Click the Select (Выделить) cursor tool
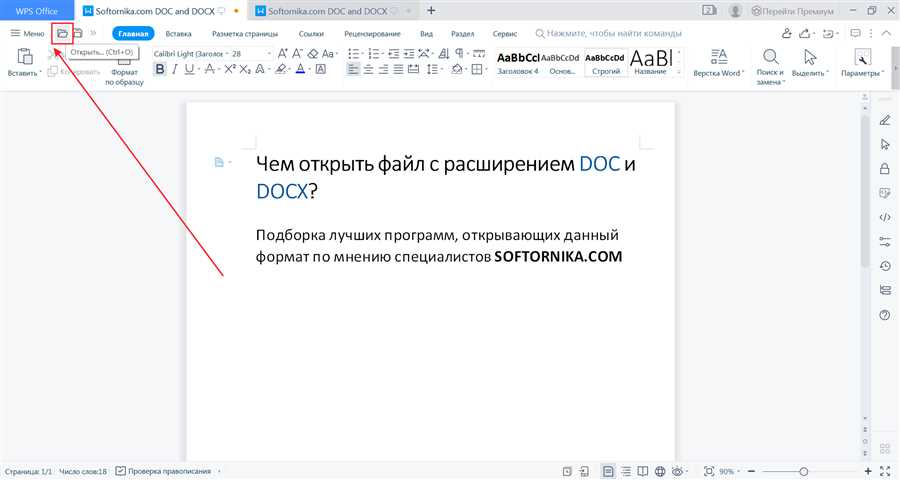The image size is (900, 480). (810, 63)
